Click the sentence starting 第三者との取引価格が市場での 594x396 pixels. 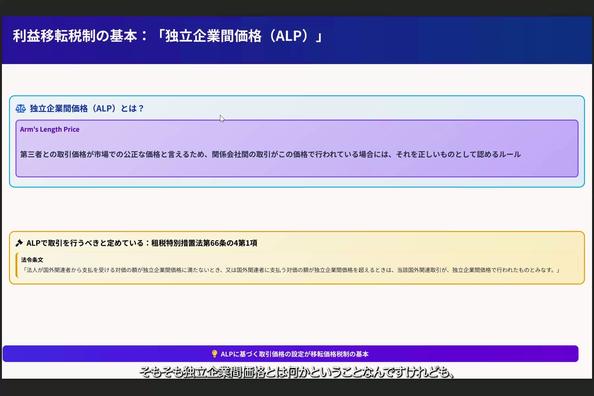coord(270,154)
